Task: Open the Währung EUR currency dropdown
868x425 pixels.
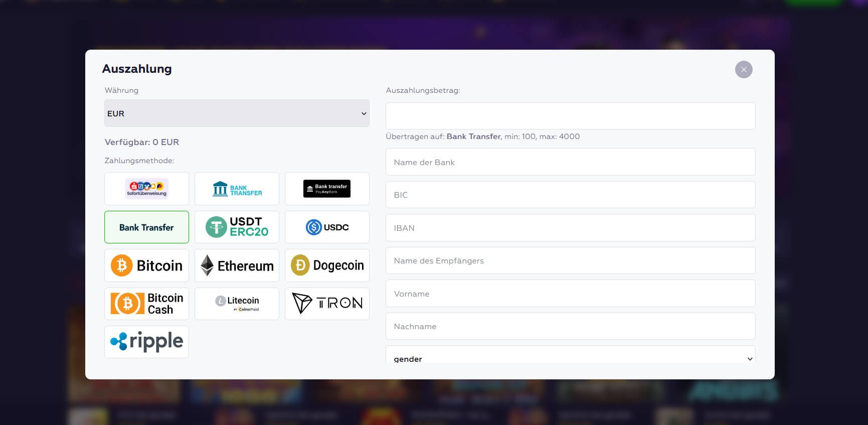Action: [x=237, y=113]
